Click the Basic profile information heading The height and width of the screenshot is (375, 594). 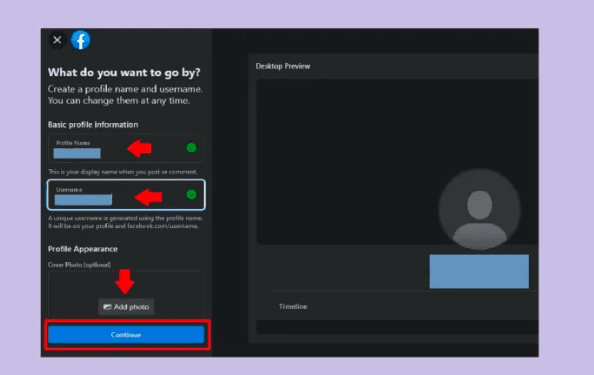[93, 125]
